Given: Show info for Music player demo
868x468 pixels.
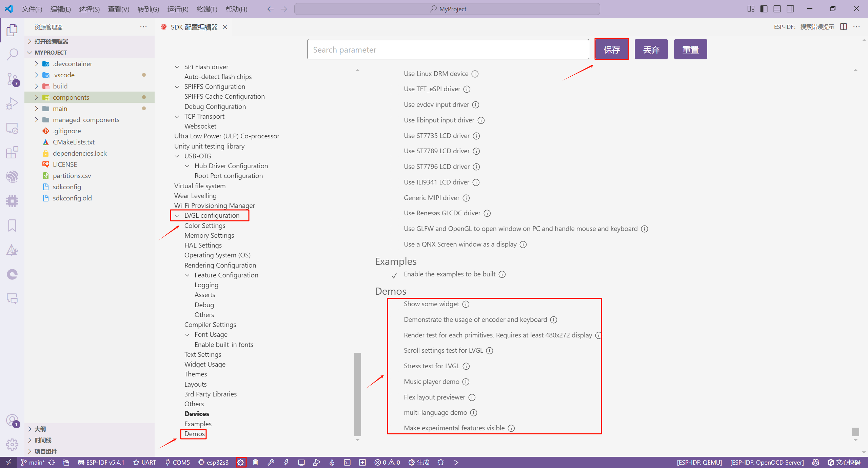Looking at the screenshot, I should (466, 382).
